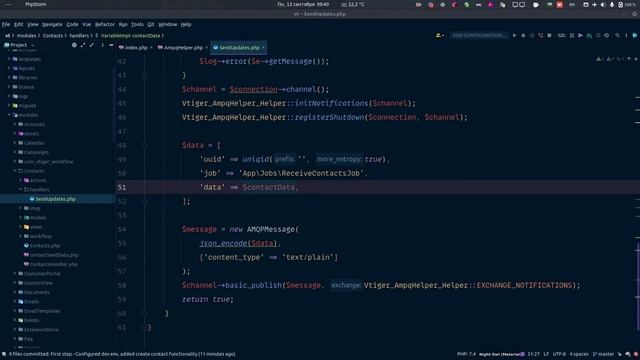This screenshot has height=360, width=640.
Task: Click the 'master' Git branch widget in status bar
Action: pos(603,354)
